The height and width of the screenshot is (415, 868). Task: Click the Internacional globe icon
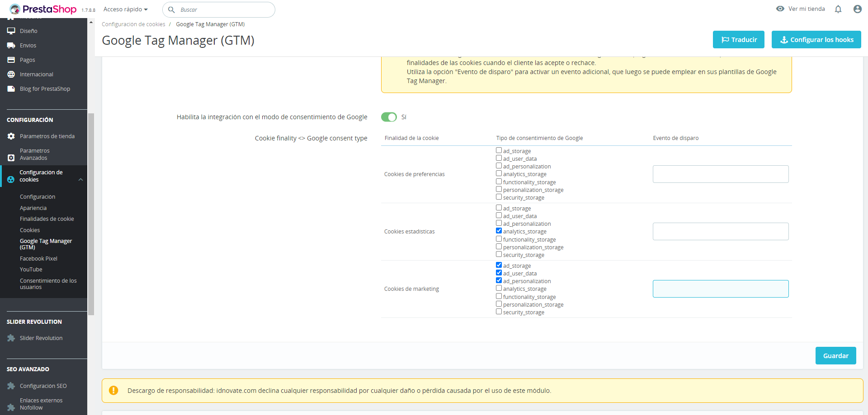pyautogui.click(x=11, y=74)
